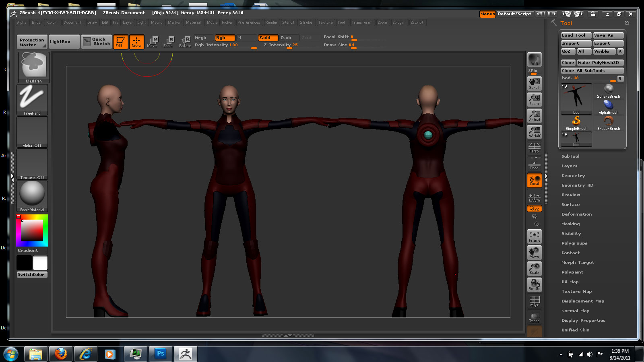The image size is (644, 362).
Task: Toggle Rgb color painting
Action: pos(225,37)
